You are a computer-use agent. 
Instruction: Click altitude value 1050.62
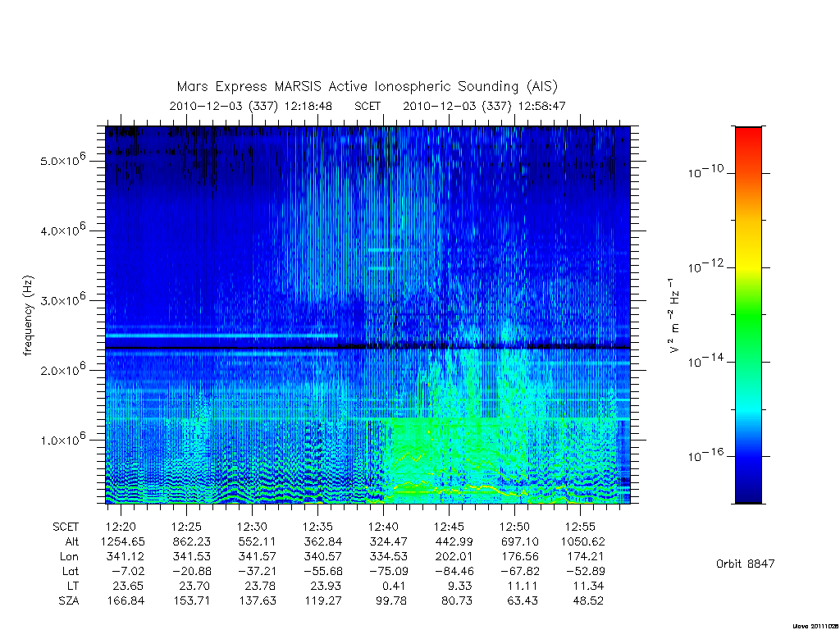pos(583,541)
